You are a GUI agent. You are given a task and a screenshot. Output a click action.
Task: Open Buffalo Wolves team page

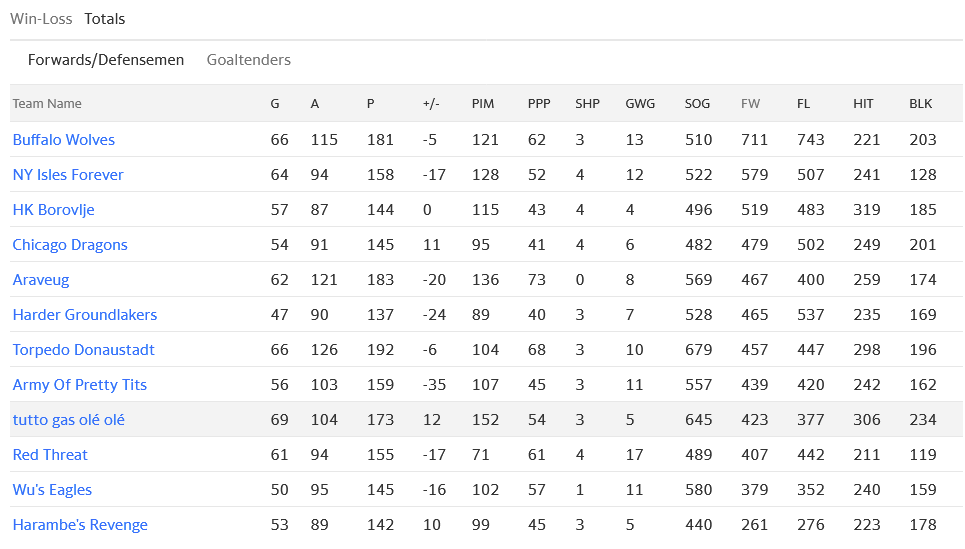point(64,140)
